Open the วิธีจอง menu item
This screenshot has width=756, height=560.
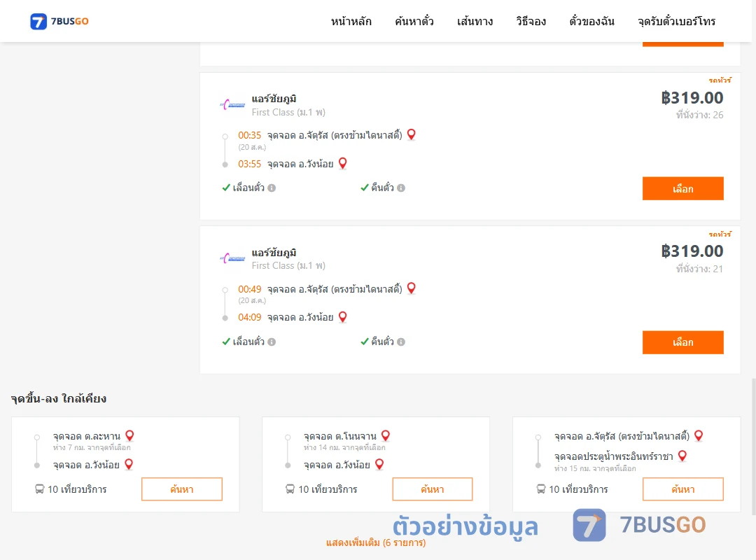click(531, 21)
